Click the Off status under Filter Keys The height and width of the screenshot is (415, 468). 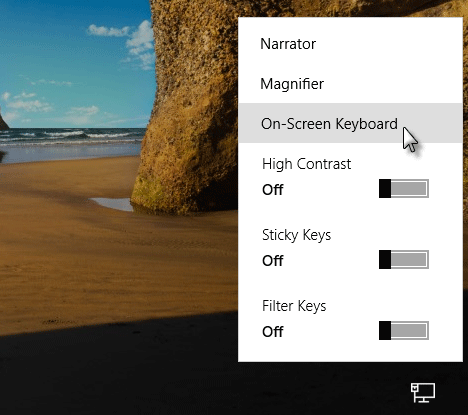[273, 332]
